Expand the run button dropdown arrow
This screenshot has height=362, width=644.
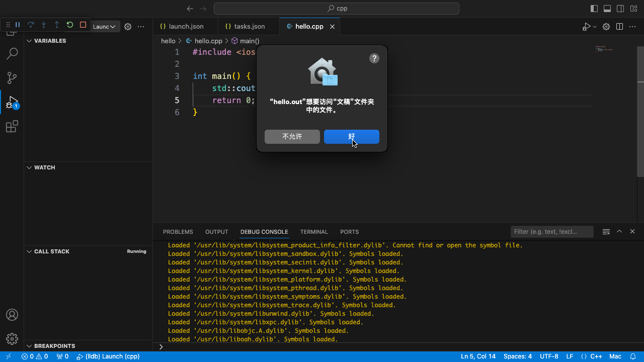(x=595, y=27)
